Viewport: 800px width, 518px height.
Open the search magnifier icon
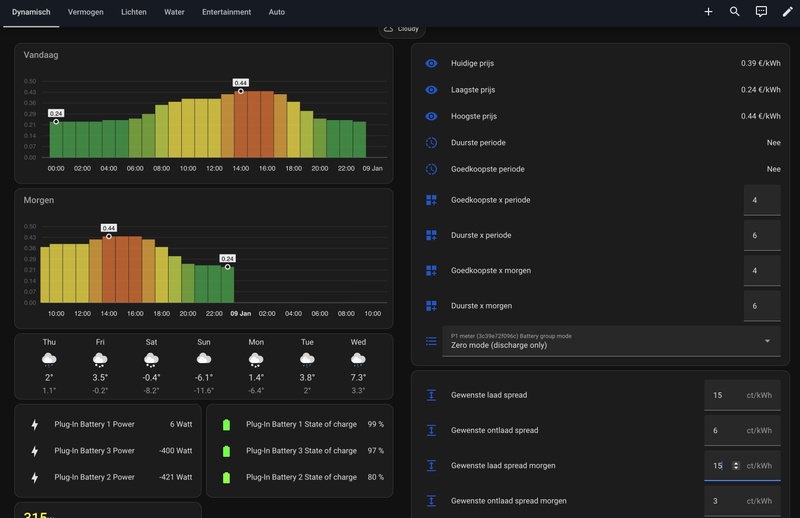click(735, 12)
